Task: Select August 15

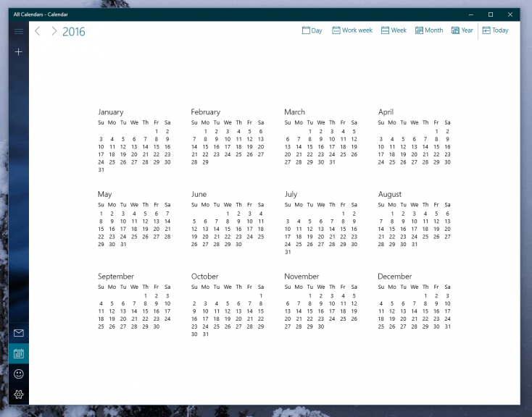Action: coord(392,229)
